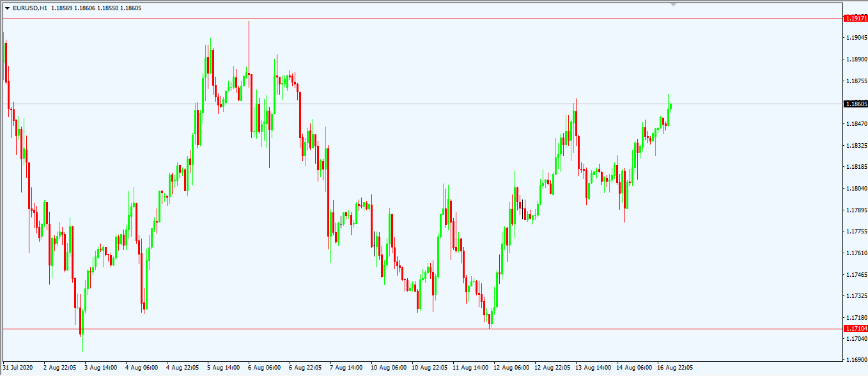Click the 3 Aug 14:00 time label
The image size is (868, 376).
tap(101, 368)
